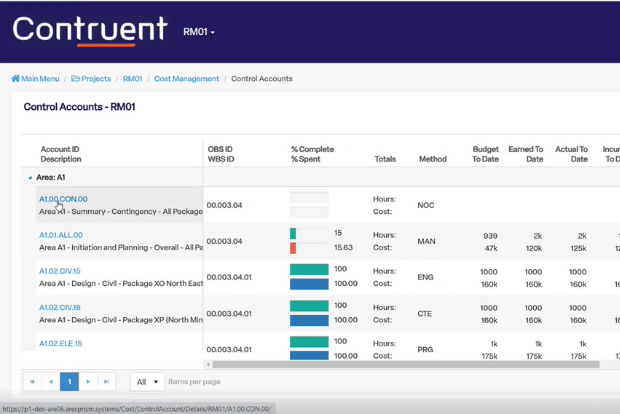Click ENG method cell
The height and width of the screenshot is (414, 620).
tap(425, 277)
